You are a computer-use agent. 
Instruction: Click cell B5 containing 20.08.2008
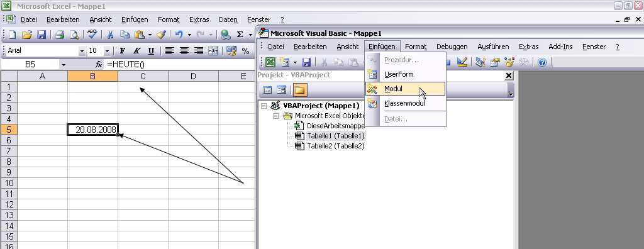(93, 130)
